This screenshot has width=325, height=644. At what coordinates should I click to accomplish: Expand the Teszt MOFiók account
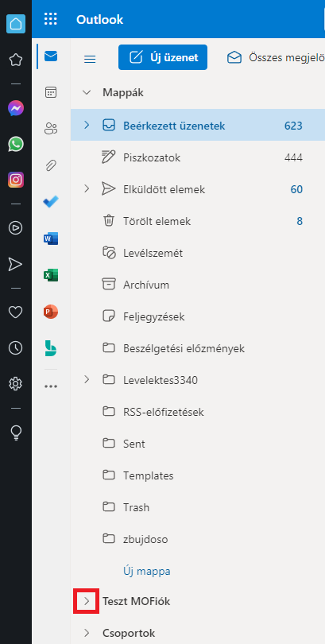click(86, 601)
